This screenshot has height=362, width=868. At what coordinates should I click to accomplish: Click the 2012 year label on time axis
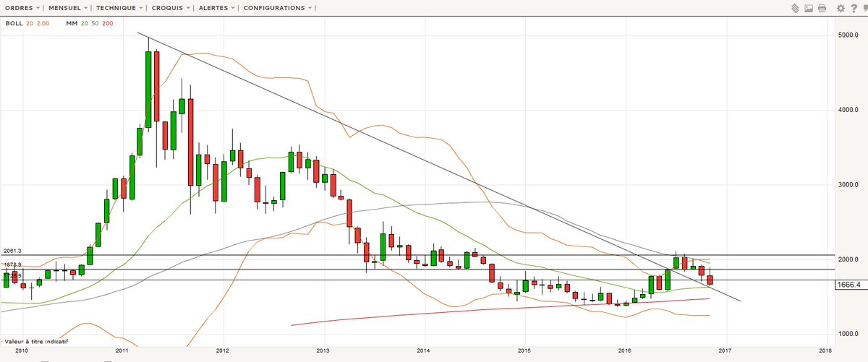pos(222,350)
